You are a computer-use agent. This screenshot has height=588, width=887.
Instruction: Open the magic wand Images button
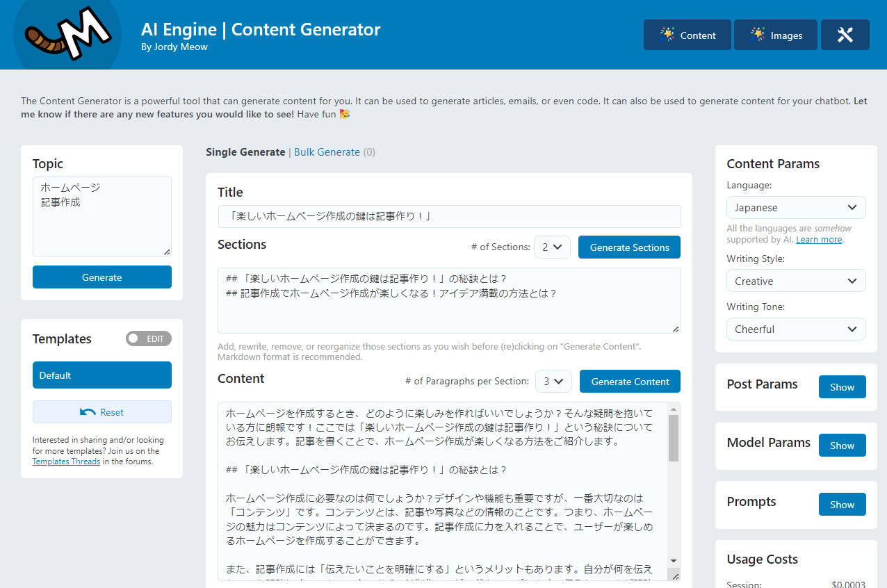776,35
